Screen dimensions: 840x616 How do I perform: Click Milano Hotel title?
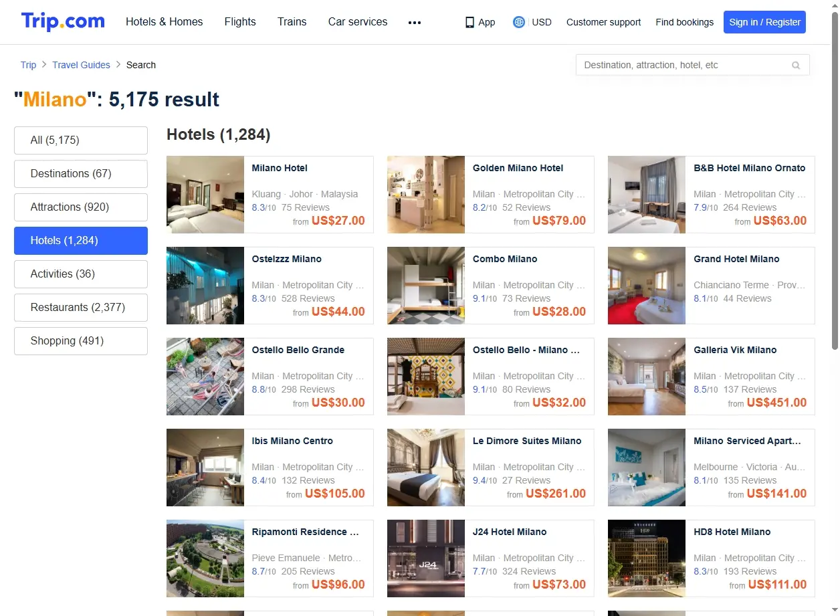coord(280,168)
